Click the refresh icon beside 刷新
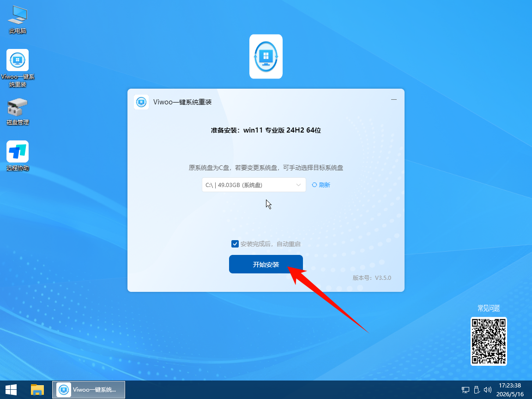The width and height of the screenshot is (532, 399). (314, 185)
